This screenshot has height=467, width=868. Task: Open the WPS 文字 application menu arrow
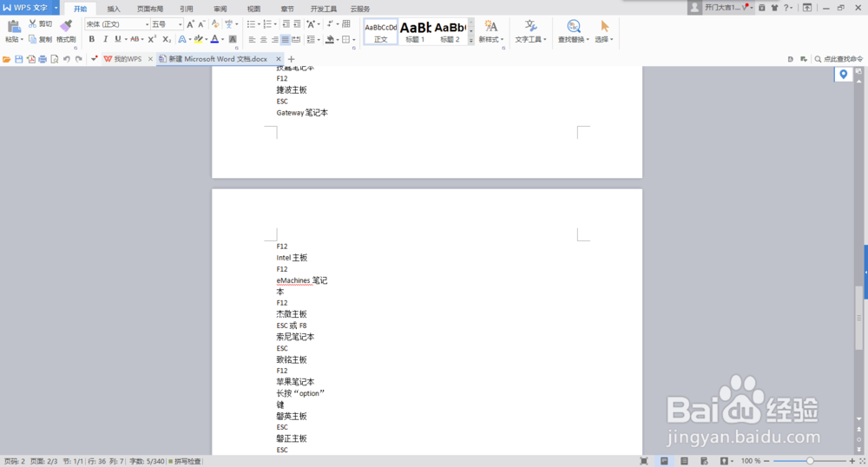coord(56,8)
